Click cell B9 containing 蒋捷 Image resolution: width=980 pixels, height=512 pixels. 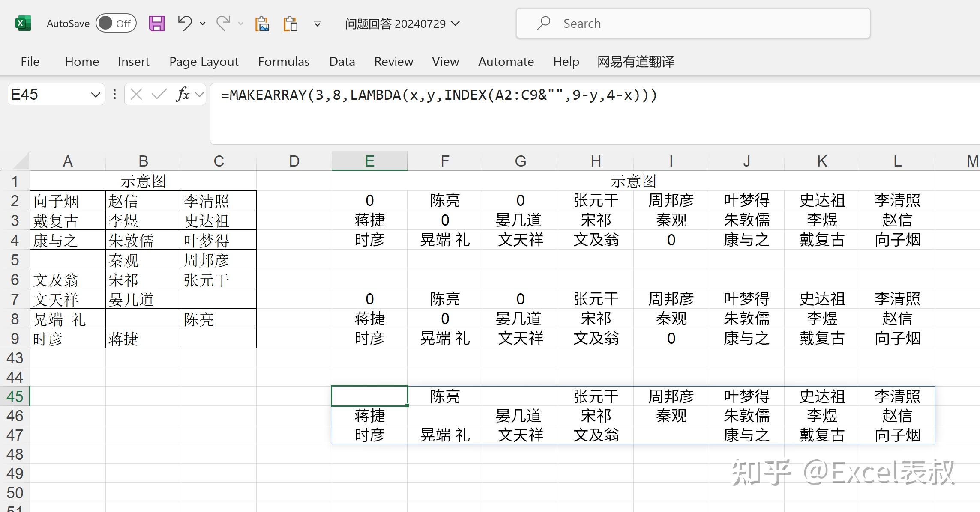[x=143, y=339]
